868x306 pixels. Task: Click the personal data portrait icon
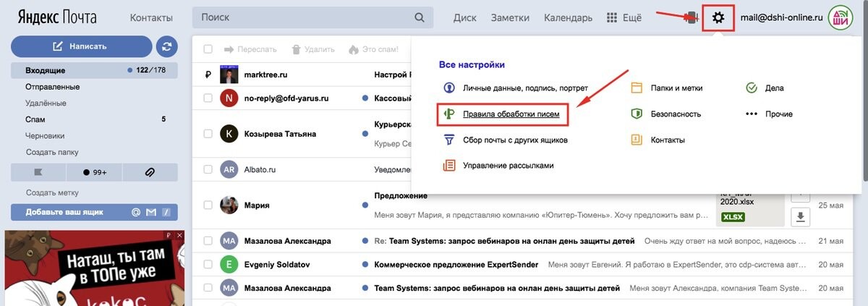coord(449,88)
